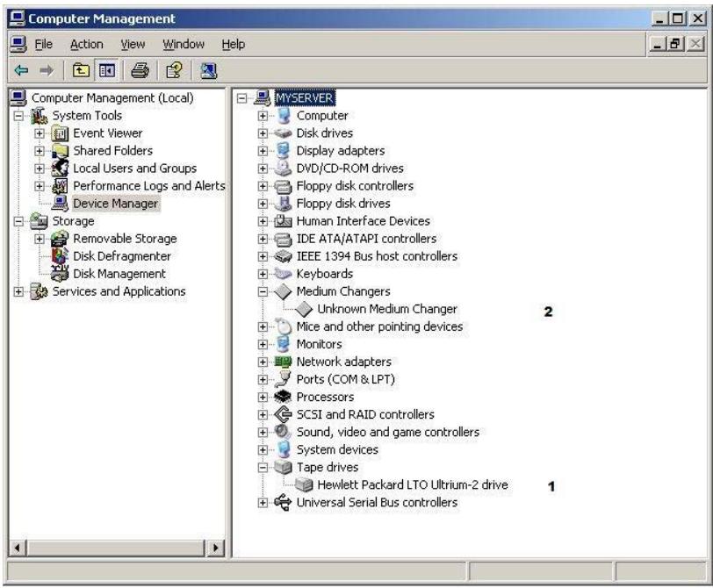Select Mice and other pointing devices label
This screenshot has width=713, height=588.
(379, 326)
